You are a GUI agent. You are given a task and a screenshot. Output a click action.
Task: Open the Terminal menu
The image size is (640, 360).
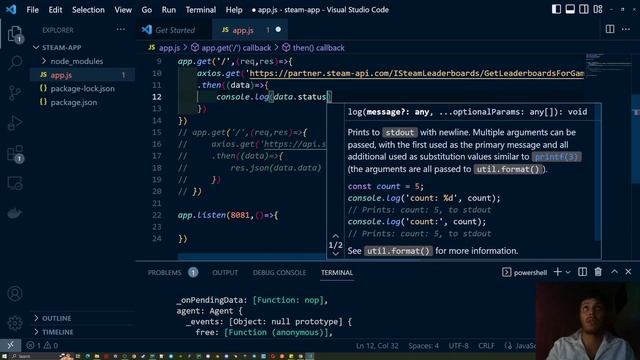[x=201, y=10]
